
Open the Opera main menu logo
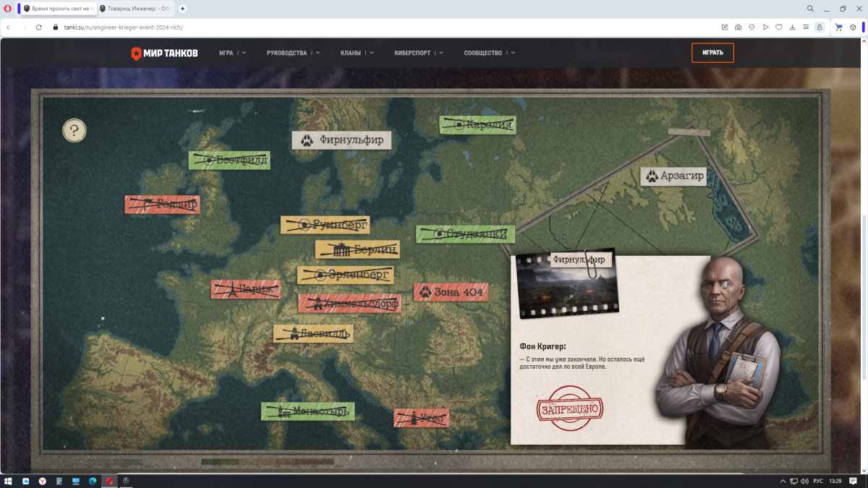click(x=7, y=9)
